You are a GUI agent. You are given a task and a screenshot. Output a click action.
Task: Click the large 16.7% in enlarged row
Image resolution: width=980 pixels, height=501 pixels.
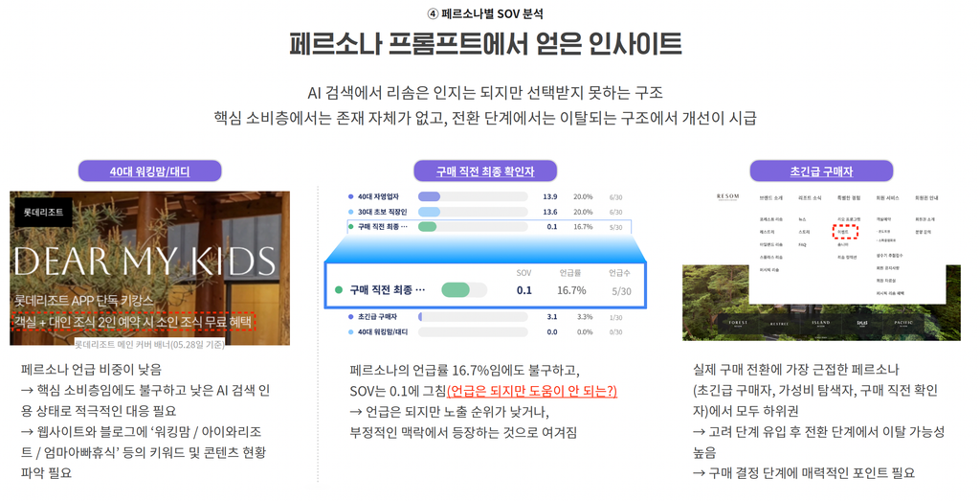571,290
